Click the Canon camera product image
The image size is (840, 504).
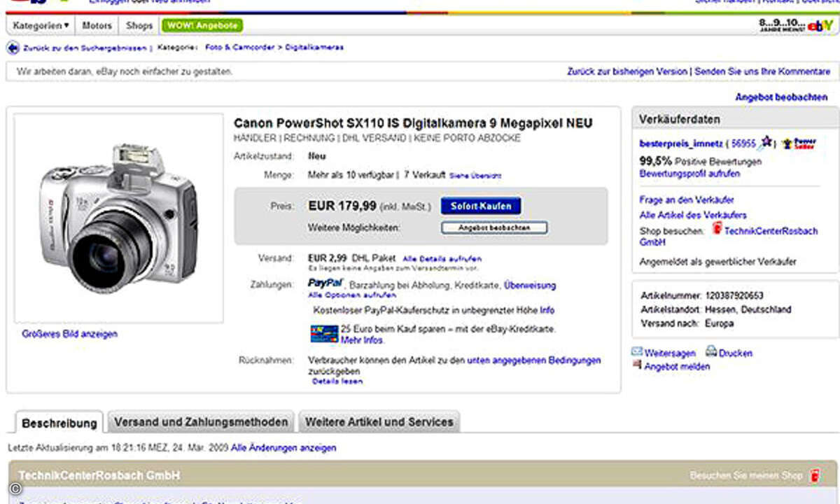[x=118, y=218]
